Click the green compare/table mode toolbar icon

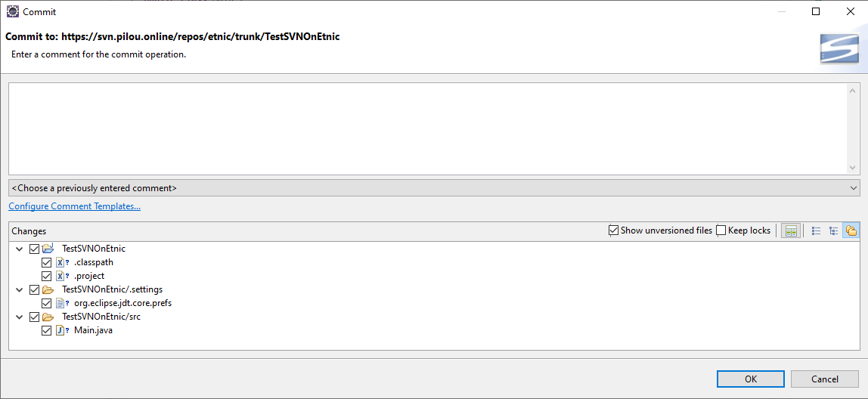[x=791, y=230]
